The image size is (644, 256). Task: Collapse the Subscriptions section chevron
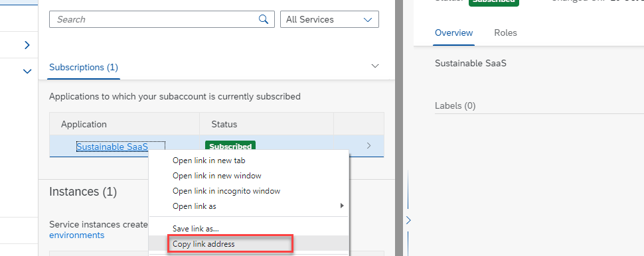[x=374, y=66]
